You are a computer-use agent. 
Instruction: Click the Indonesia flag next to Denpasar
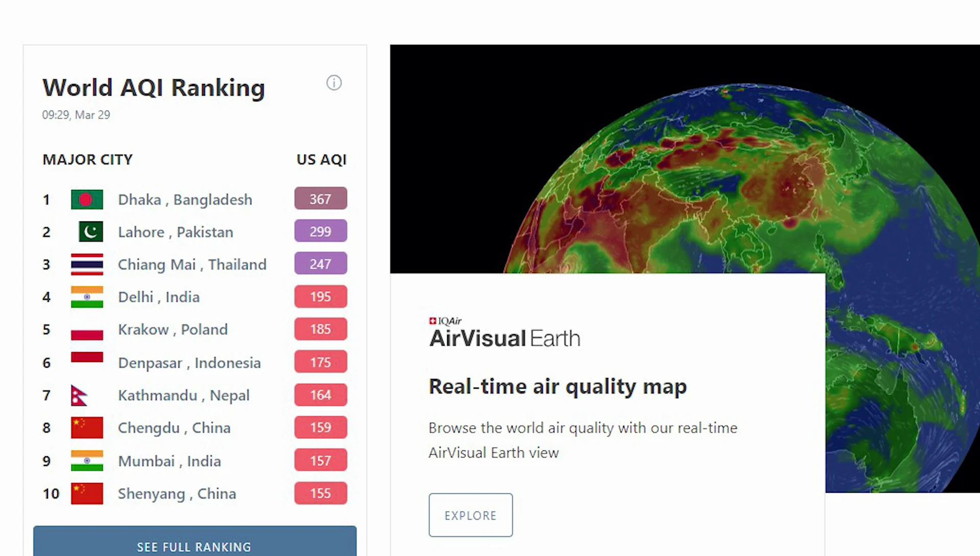pyautogui.click(x=87, y=362)
